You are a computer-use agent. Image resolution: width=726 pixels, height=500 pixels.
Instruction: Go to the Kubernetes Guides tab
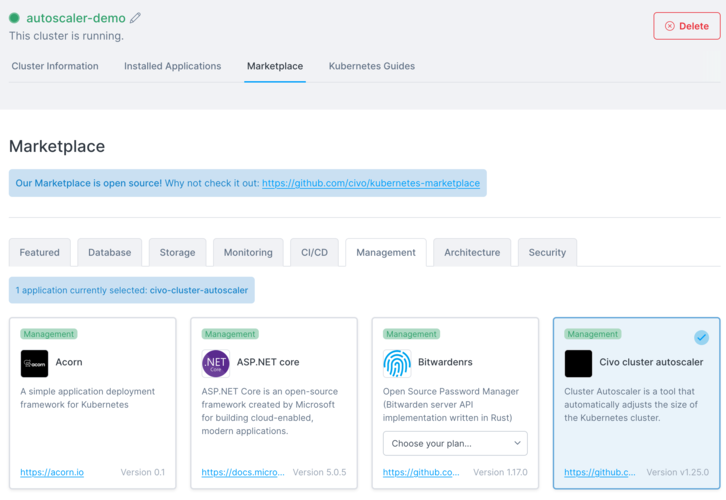pyautogui.click(x=371, y=66)
